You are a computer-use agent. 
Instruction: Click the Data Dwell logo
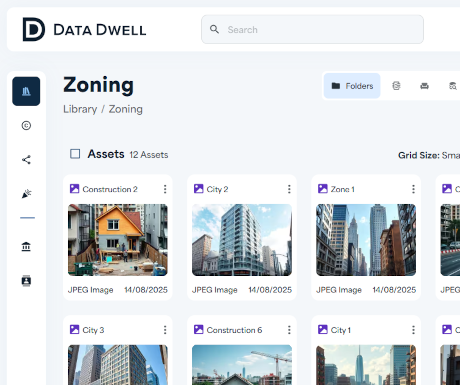tap(84, 30)
